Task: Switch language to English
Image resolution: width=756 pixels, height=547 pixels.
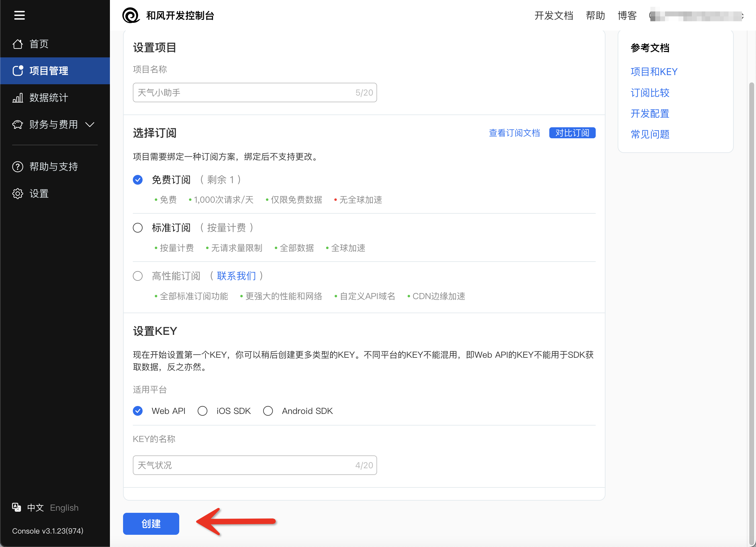Action: point(64,508)
